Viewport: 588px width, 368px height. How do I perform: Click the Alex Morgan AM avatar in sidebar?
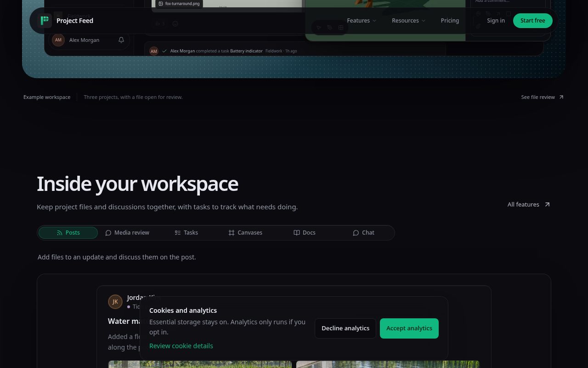click(x=58, y=40)
